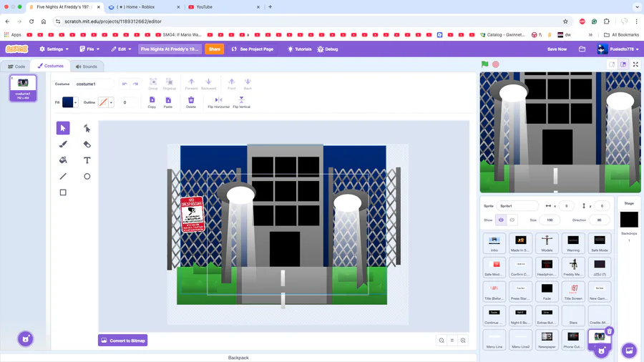
Task: Click Save Now
Action: tap(557, 49)
